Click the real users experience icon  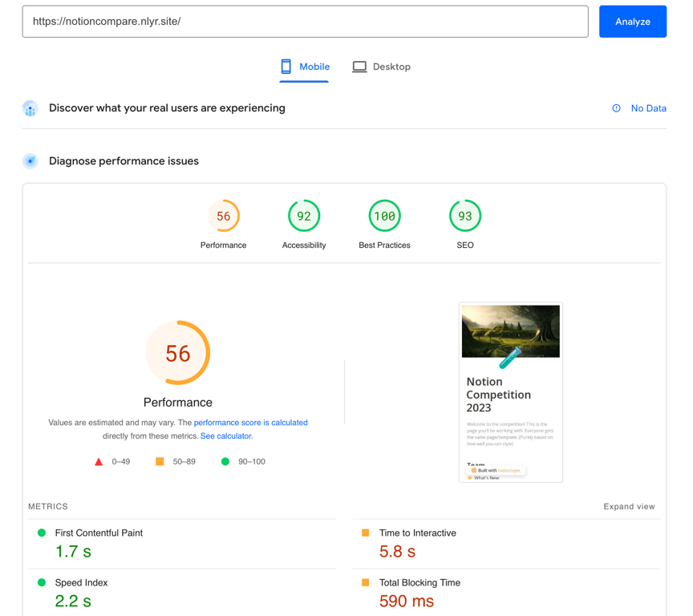[30, 108]
